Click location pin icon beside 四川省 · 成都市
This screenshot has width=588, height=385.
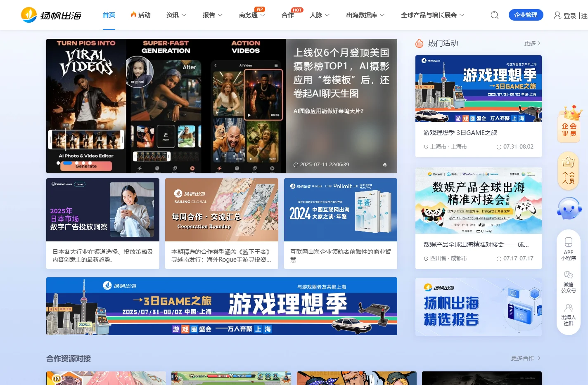[x=426, y=259]
